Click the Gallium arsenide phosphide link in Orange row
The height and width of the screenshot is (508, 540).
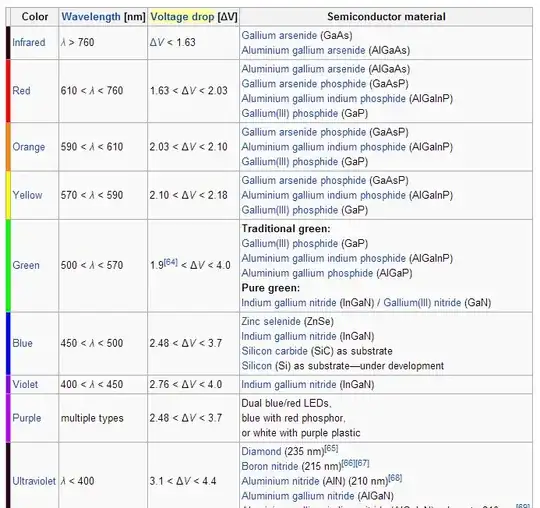tap(304, 132)
